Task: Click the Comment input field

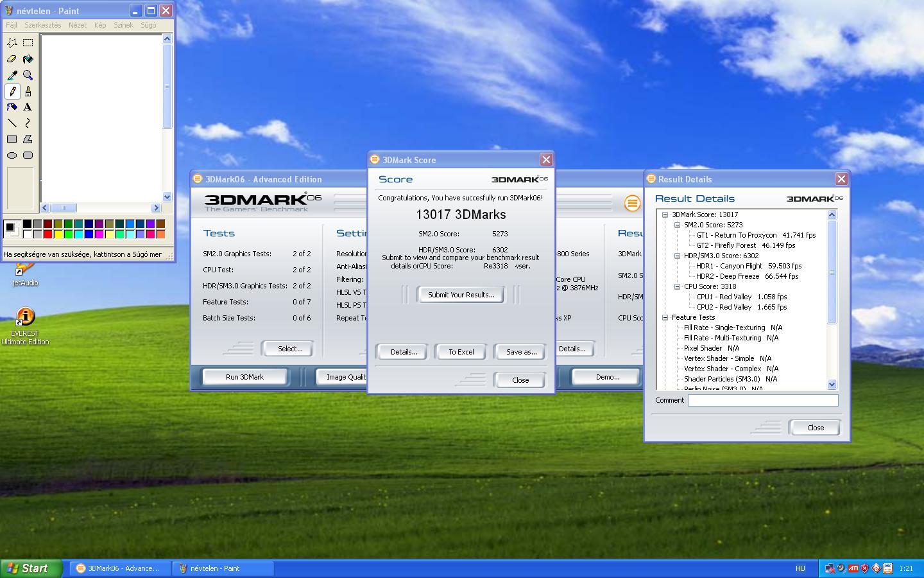Action: coord(763,400)
